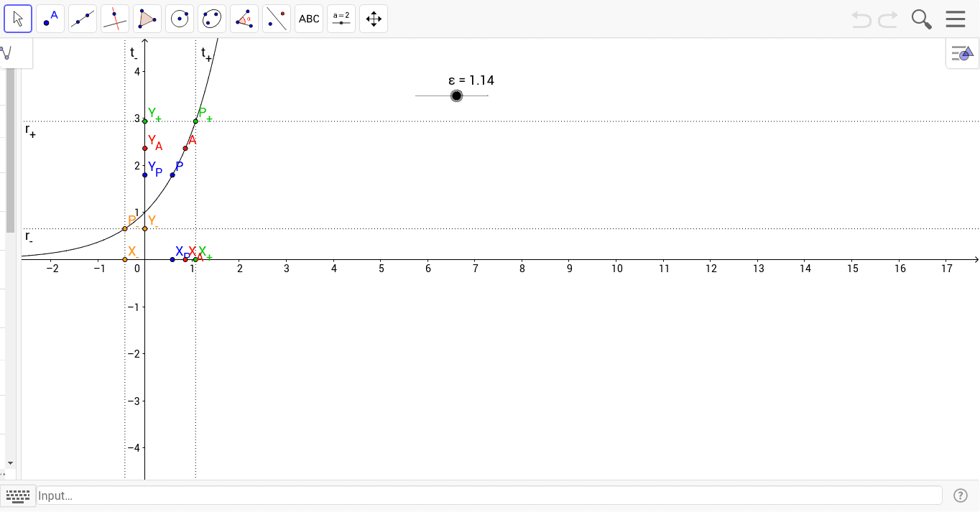Click blue point P on the curve
Viewport: 980px width, 512px height.
(172, 175)
